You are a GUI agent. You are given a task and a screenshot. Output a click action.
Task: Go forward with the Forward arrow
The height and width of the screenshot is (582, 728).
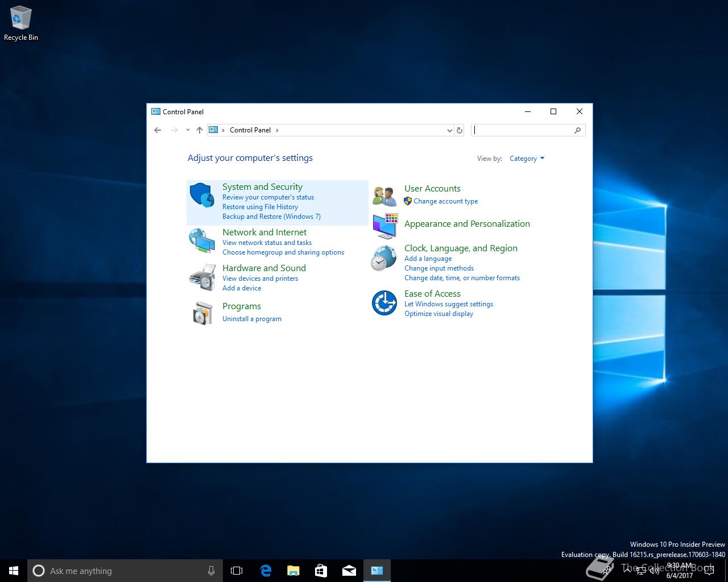175,130
